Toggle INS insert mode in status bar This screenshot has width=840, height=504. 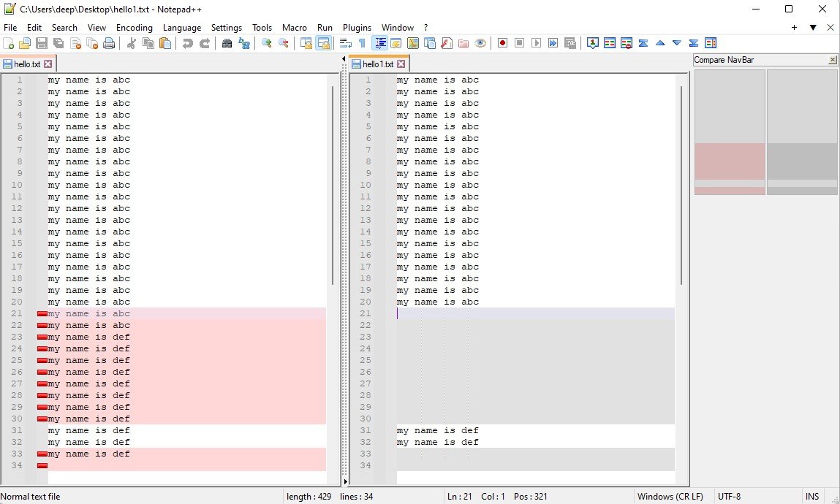812,497
